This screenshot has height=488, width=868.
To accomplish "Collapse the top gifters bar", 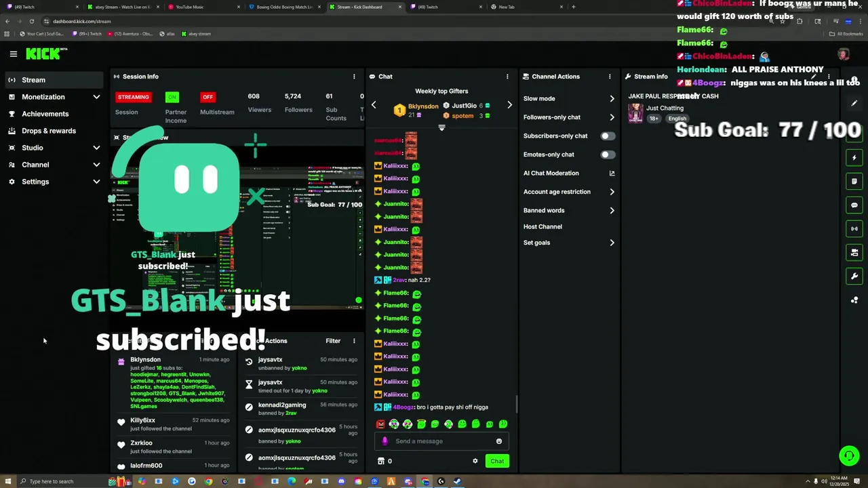I will (x=441, y=127).
